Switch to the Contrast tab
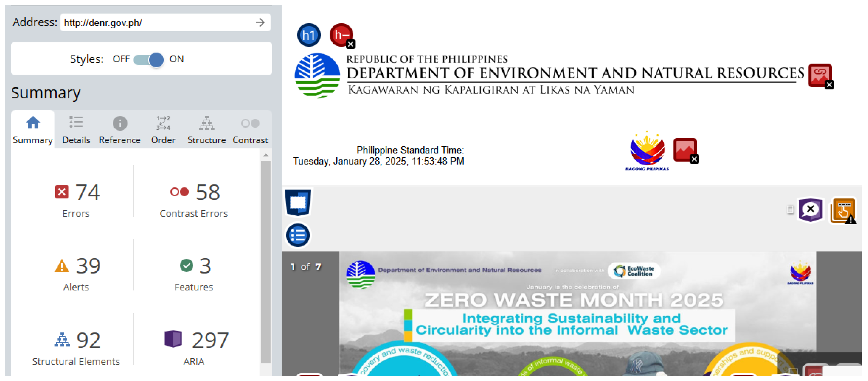The image size is (868, 381). pos(250,130)
